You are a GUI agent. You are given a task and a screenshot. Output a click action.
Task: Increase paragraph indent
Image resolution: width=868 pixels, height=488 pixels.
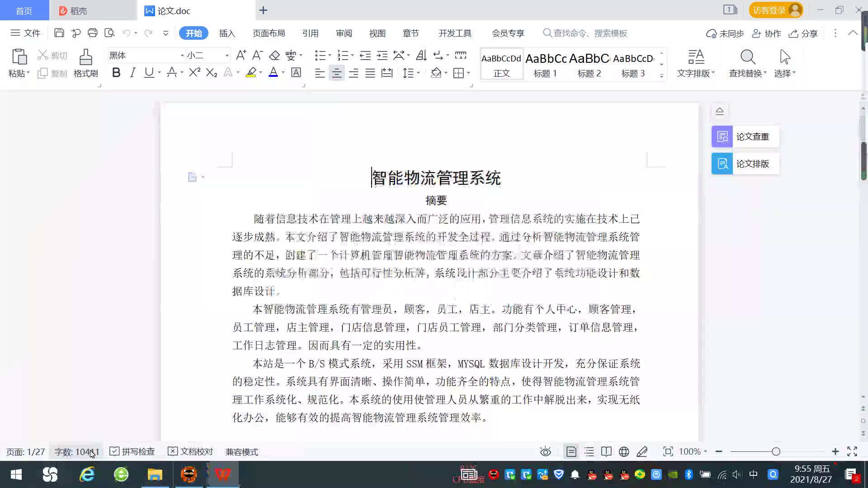pyautogui.click(x=382, y=55)
